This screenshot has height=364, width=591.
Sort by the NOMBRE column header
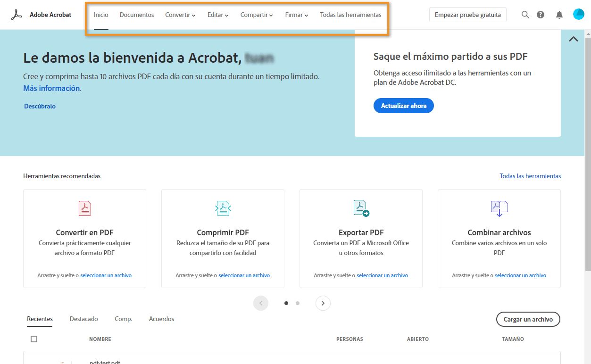pyautogui.click(x=100, y=339)
